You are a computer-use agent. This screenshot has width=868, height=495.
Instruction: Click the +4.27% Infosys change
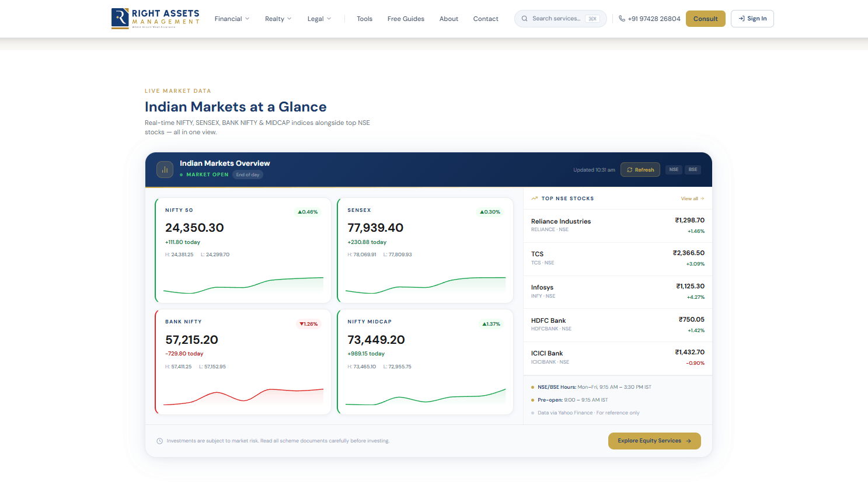click(695, 297)
